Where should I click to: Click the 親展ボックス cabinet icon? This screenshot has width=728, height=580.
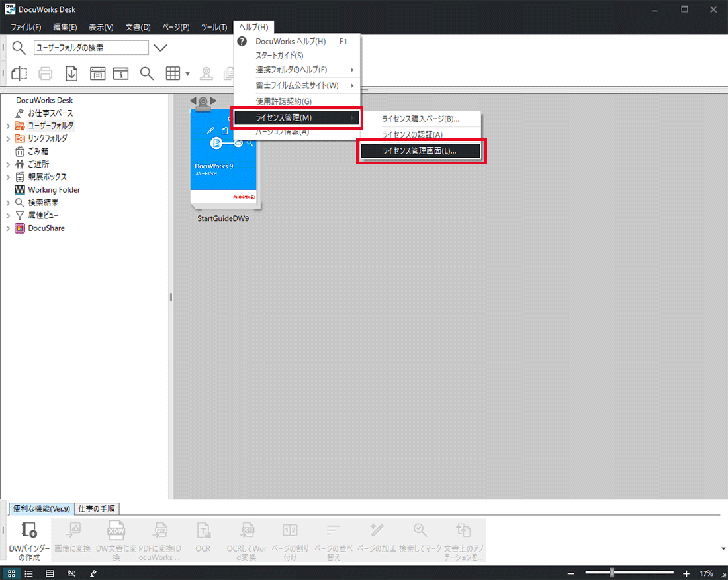click(19, 177)
